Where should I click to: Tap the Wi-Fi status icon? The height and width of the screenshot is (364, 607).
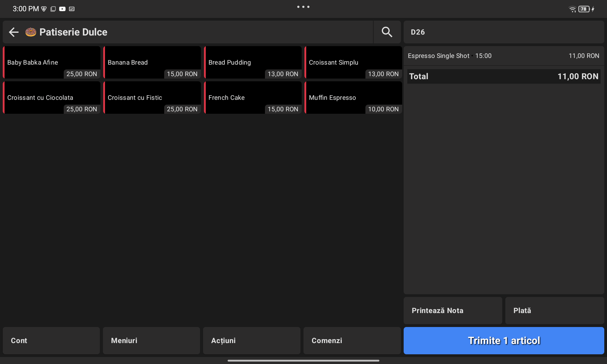point(572,9)
